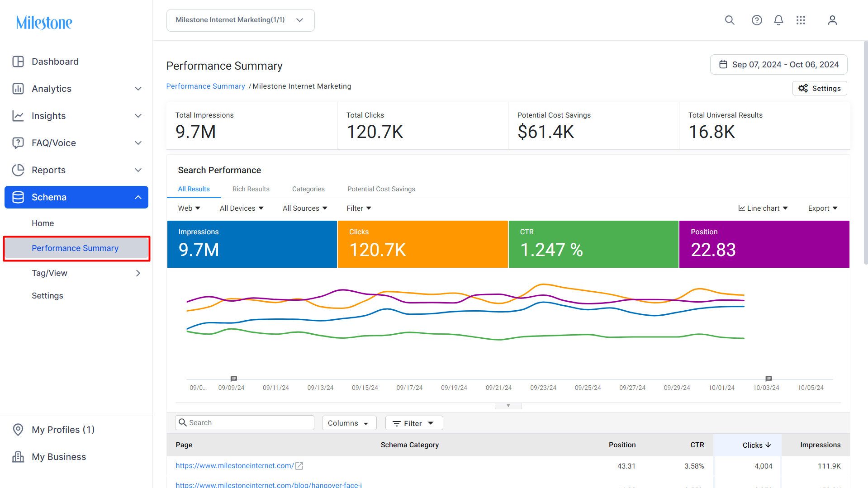Switch to the Potential Cost Savings tab
Screen dimensions: 868x488
pyautogui.click(x=381, y=189)
